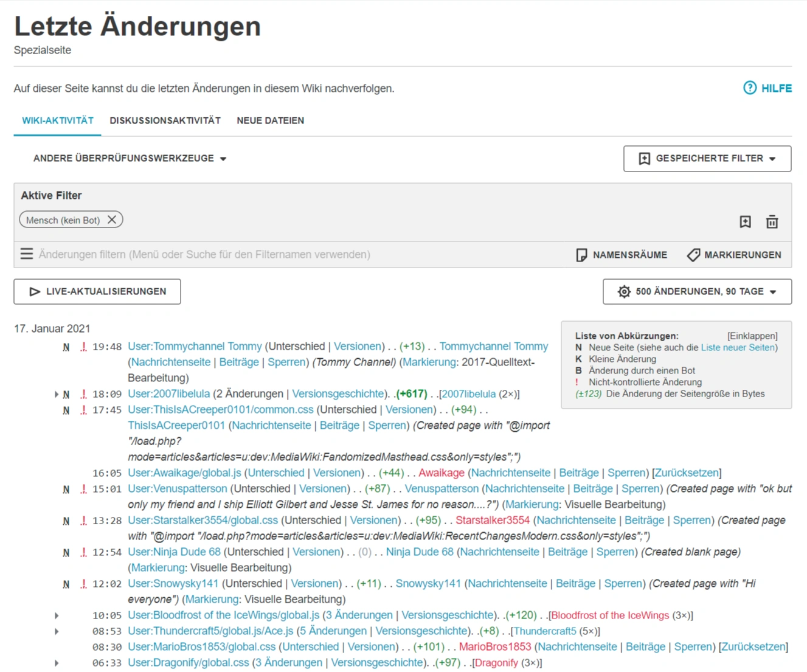Open MarioBros1853 user link

pos(495,646)
